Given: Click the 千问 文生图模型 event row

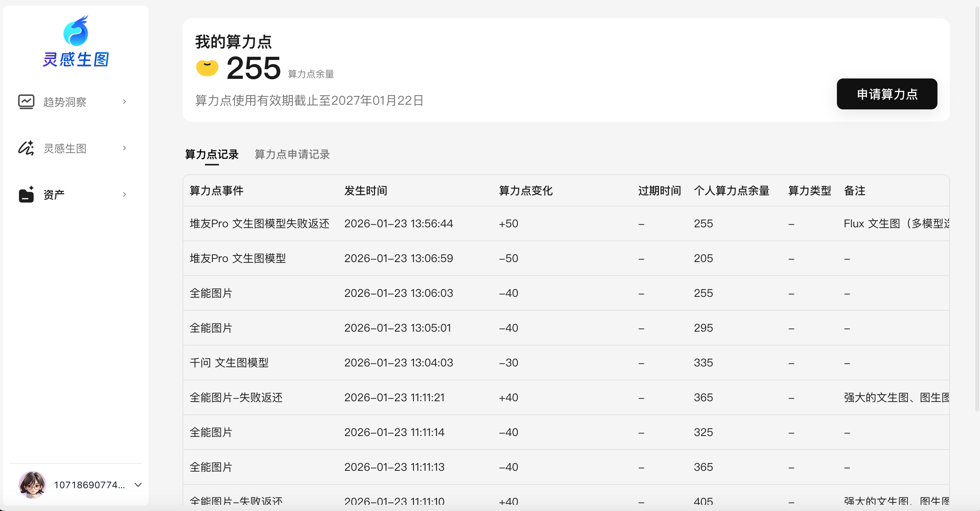Looking at the screenshot, I should 229,363.
